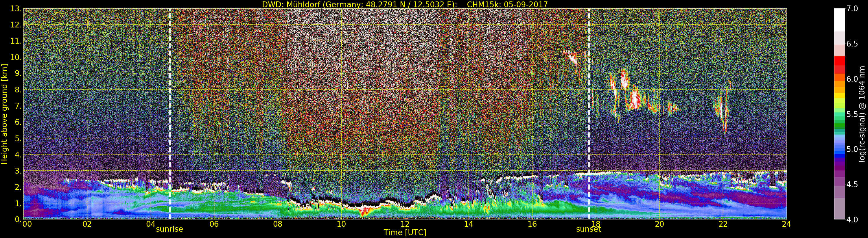The image size is (868, 238).
Task: Click the white dashed sunrise marker line
Action: [169, 114]
